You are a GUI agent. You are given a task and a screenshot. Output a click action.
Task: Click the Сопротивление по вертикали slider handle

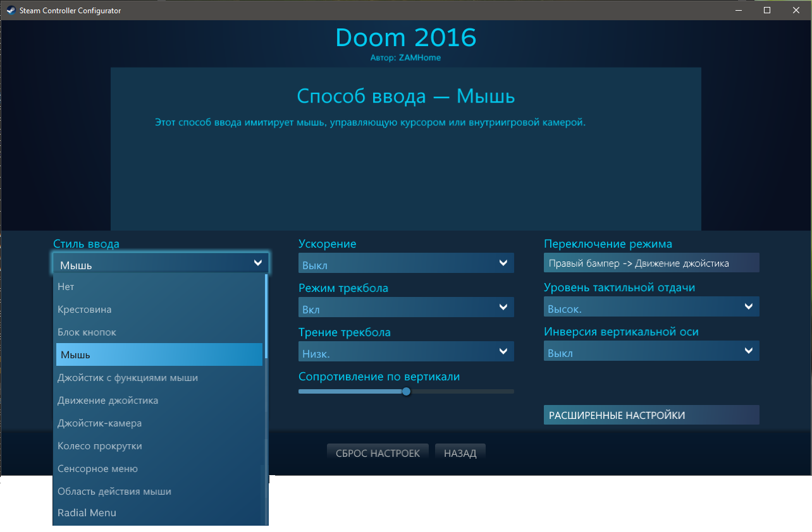406,392
